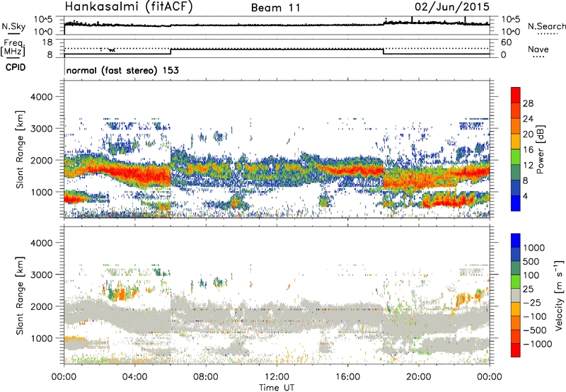Click the 'CPID' label
The image size is (566, 392).
[16, 67]
